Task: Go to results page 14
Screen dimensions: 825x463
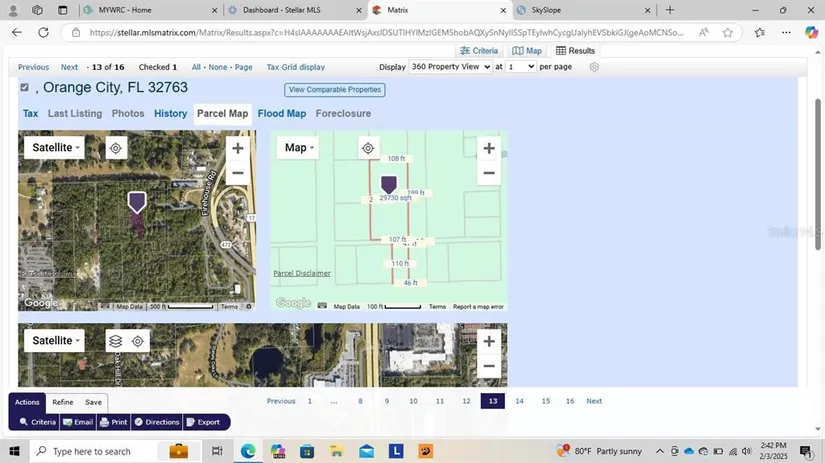Action: [519, 401]
